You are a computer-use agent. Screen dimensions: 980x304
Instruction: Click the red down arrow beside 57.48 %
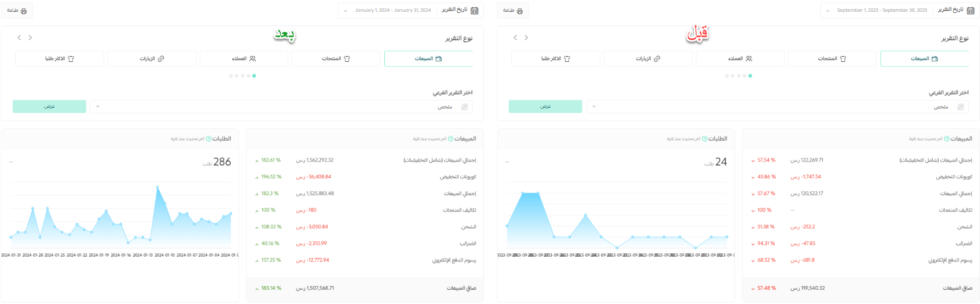point(753,289)
